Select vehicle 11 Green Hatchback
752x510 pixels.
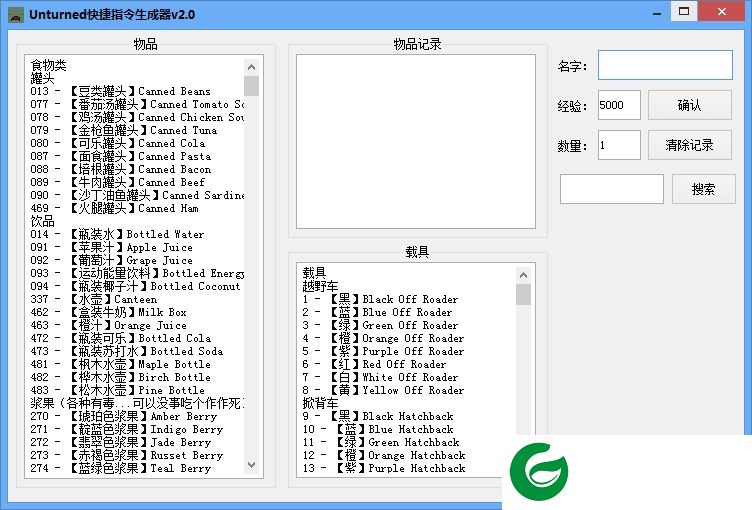coord(381,442)
